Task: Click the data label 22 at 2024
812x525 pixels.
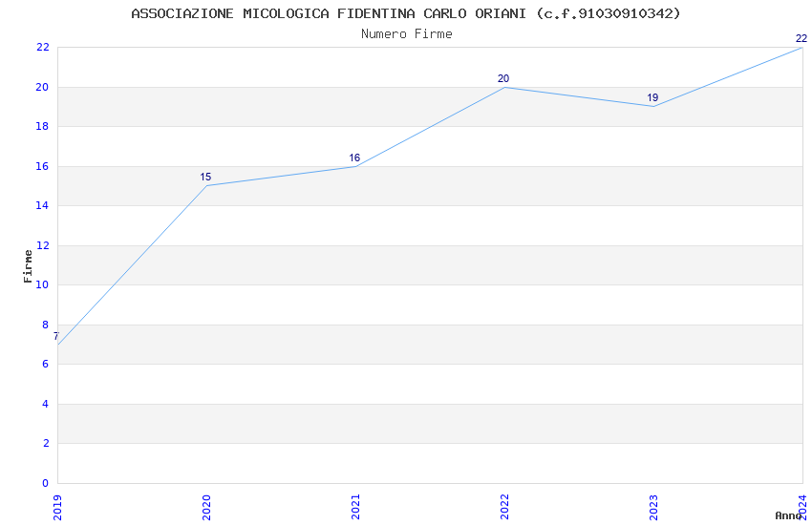Action: (801, 39)
